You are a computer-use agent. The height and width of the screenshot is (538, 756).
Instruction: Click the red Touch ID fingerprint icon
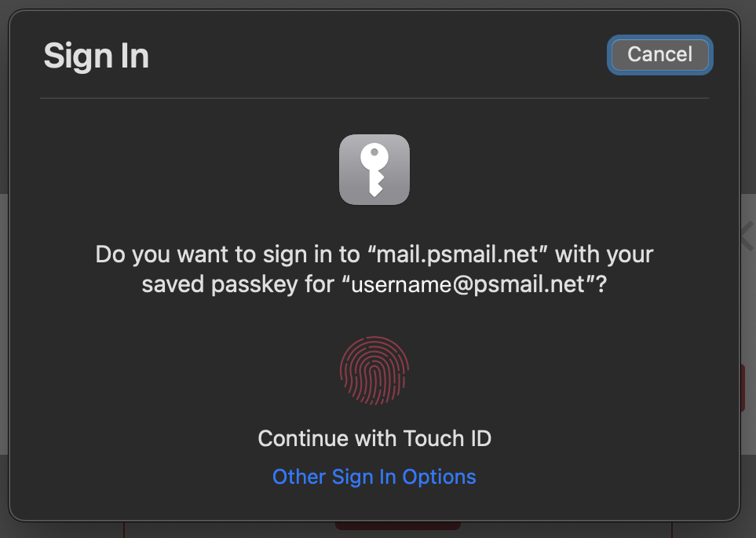374,371
